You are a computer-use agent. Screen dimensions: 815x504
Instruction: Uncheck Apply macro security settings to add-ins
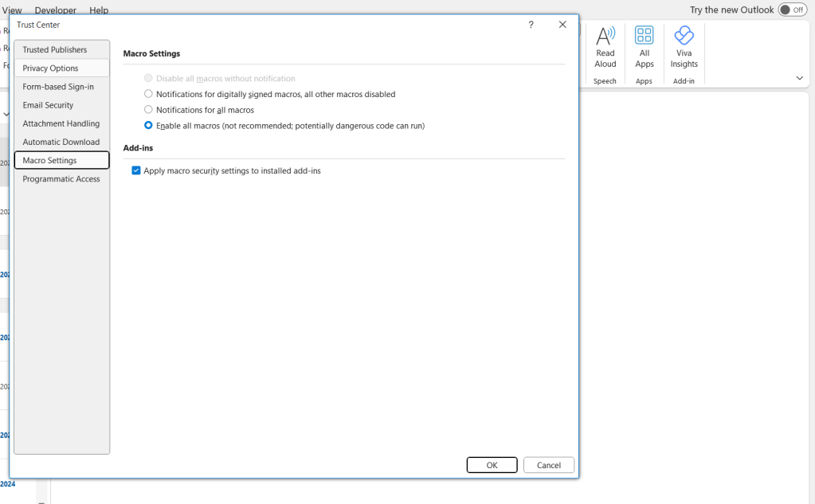click(x=136, y=171)
